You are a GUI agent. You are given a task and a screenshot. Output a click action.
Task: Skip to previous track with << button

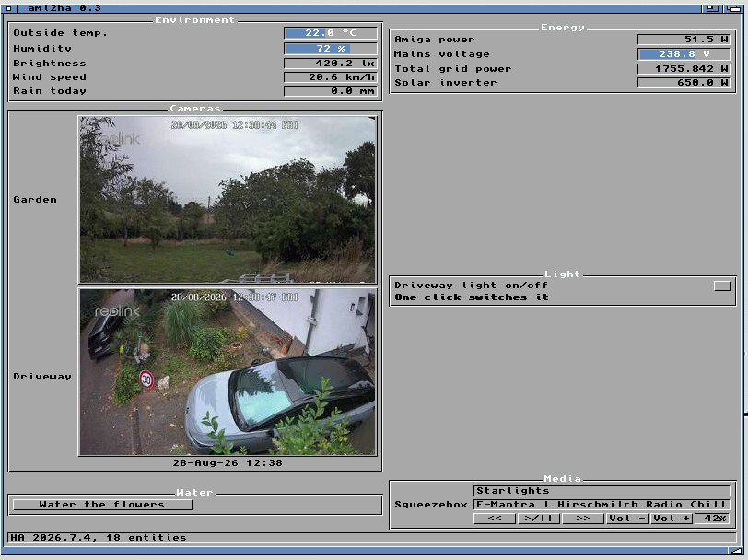click(494, 518)
